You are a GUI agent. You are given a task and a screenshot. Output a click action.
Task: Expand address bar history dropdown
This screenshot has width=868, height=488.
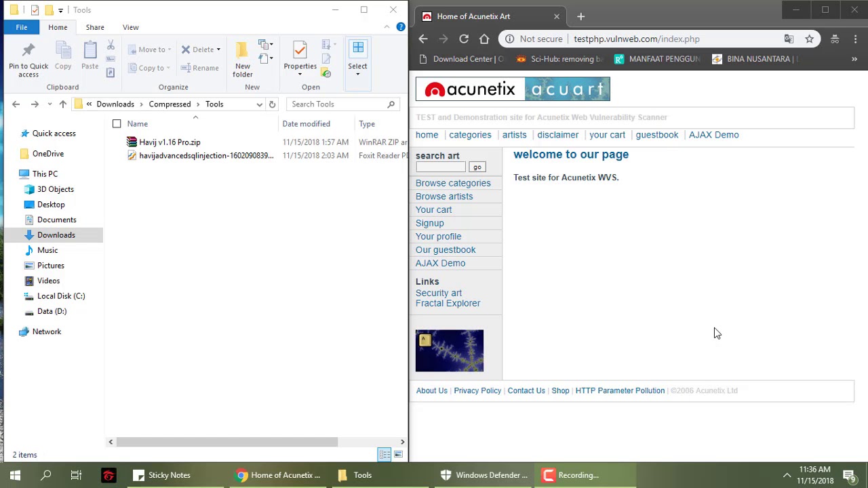(x=259, y=104)
